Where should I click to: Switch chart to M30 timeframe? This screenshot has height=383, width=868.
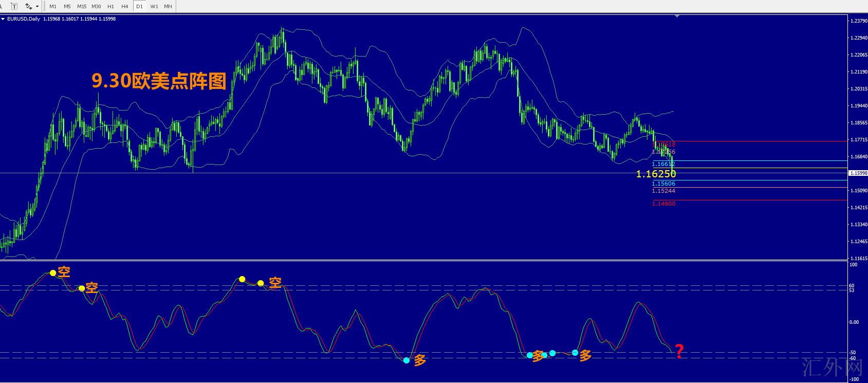coord(96,7)
